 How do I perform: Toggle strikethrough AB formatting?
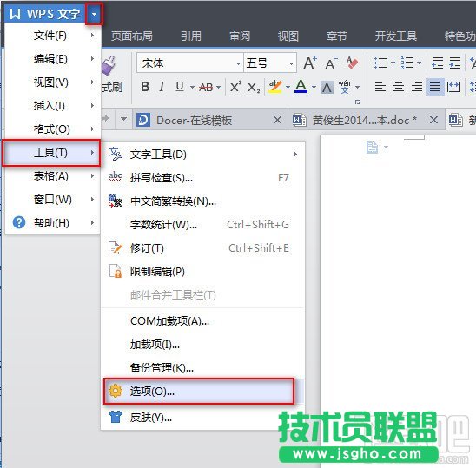click(206, 88)
